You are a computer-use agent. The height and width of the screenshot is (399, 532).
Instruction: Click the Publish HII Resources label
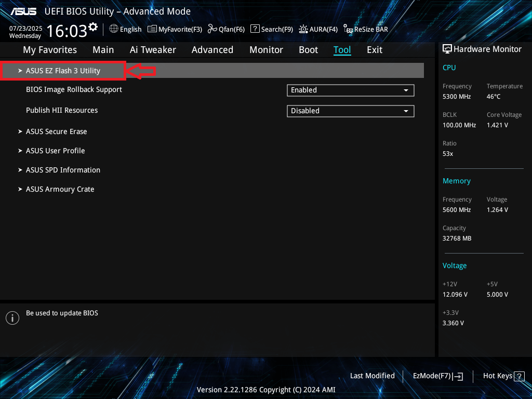(62, 110)
